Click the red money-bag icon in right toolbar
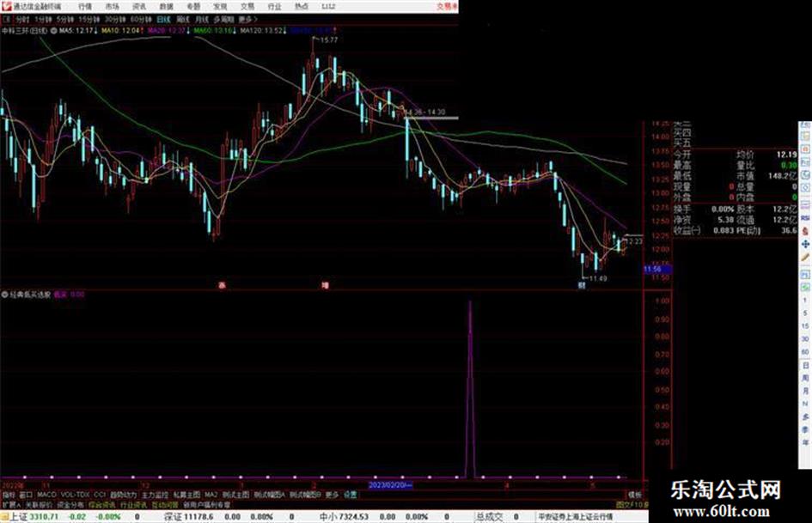The width and height of the screenshot is (812, 523). 805,231
